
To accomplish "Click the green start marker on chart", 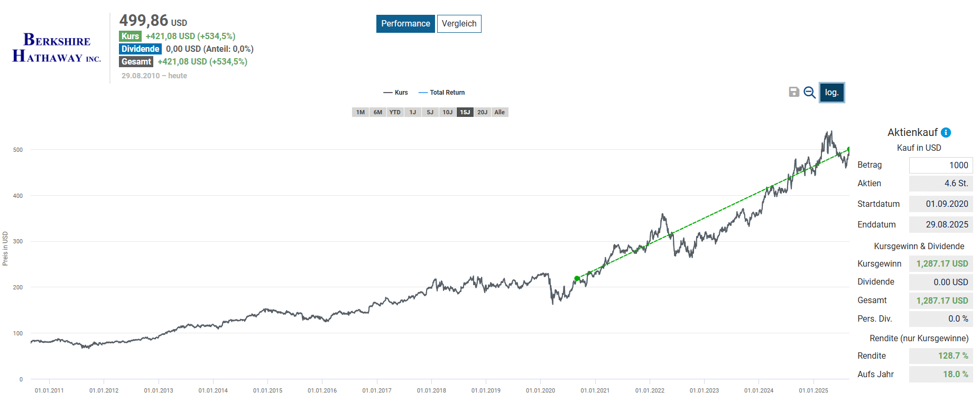I will (577, 278).
